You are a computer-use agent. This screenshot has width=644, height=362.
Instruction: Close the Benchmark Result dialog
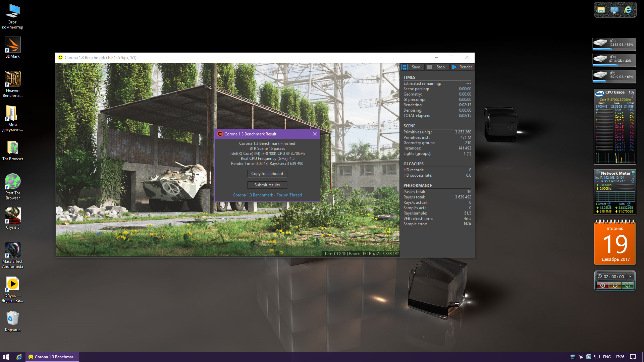315,134
